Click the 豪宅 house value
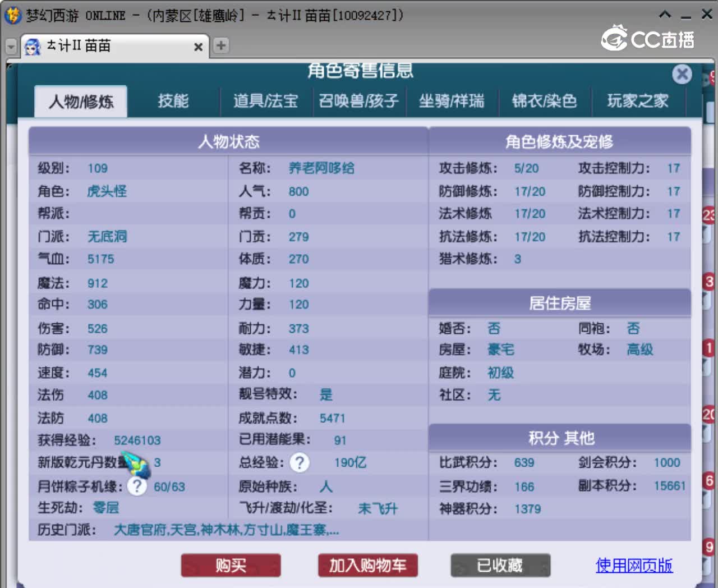Screen dimensions: 718x588 pyautogui.click(x=501, y=350)
